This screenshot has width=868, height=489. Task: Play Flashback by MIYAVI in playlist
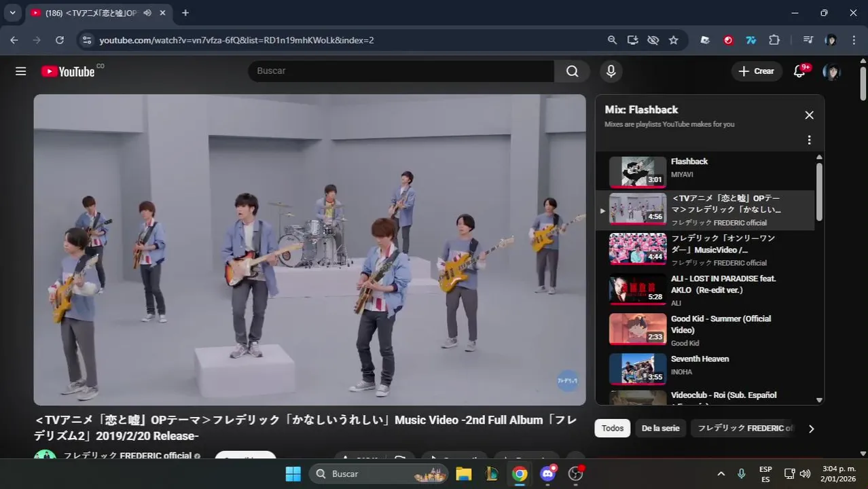coord(704,170)
